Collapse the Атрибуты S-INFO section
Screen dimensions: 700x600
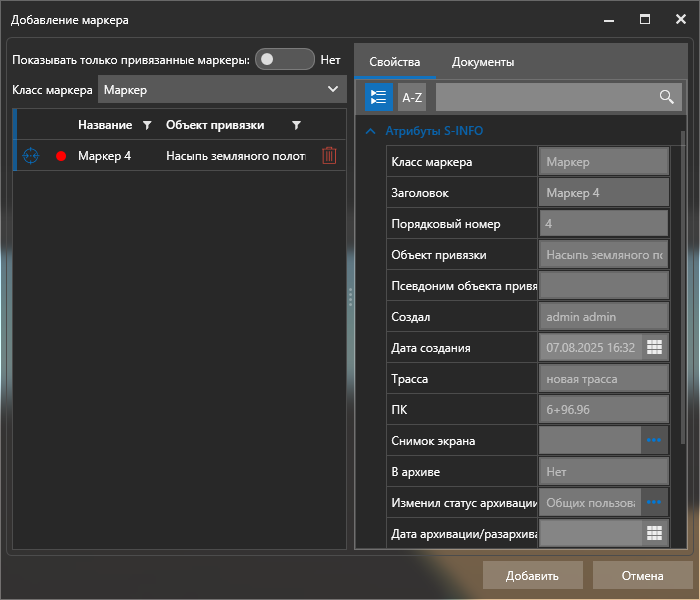tap(370, 131)
